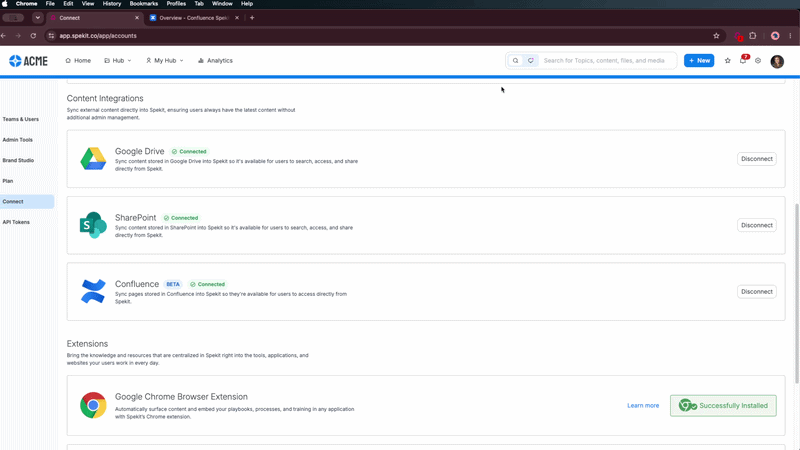Screen dimensions: 800x450
Task: Disconnect the Google Drive integration
Action: 757,159
